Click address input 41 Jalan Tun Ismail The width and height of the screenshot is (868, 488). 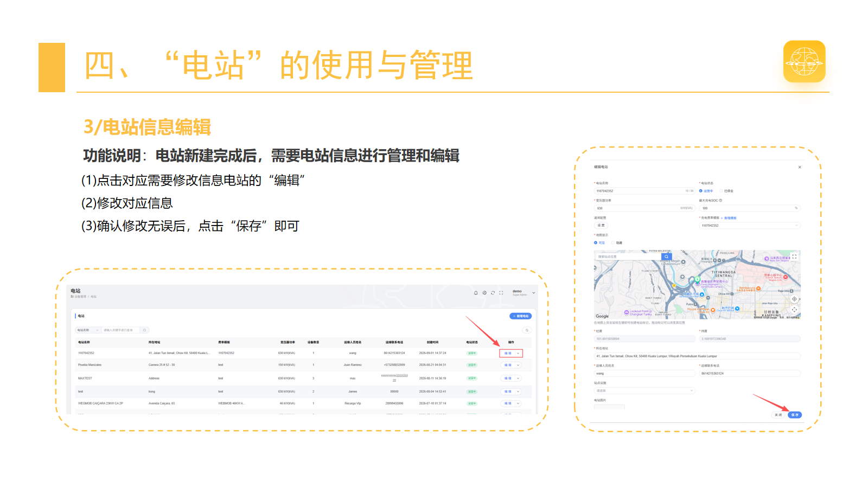tap(697, 356)
